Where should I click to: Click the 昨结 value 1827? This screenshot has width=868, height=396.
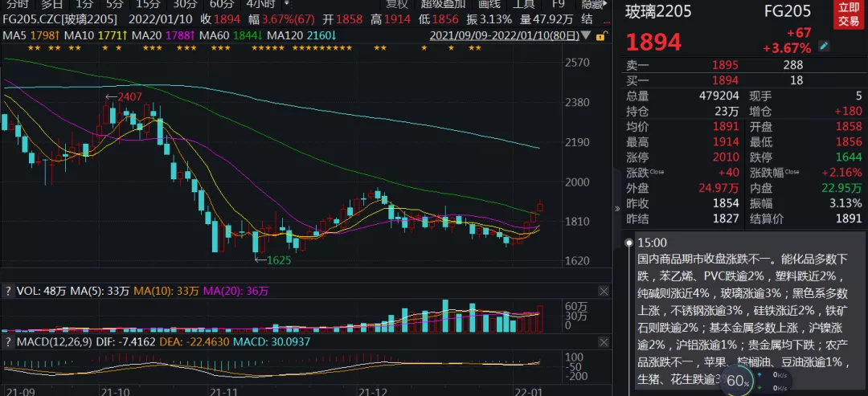point(725,219)
